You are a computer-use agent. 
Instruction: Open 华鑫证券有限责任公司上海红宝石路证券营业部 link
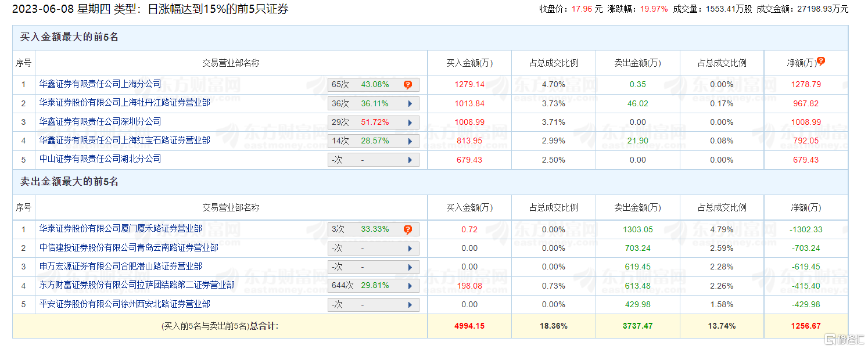pos(124,140)
